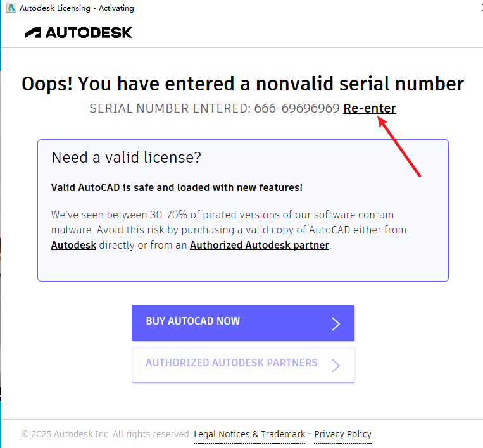
Task: Click the "SERIAL NUMBER ENTERED:" label
Action: 170,108
